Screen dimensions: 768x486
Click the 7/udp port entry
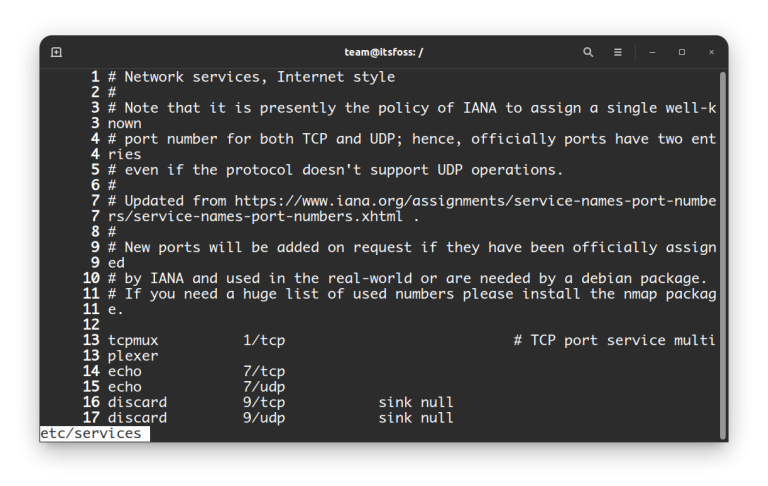(264, 386)
